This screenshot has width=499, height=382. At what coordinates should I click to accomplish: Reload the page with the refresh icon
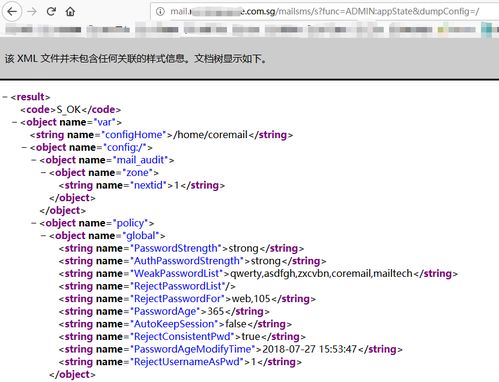coord(51,12)
